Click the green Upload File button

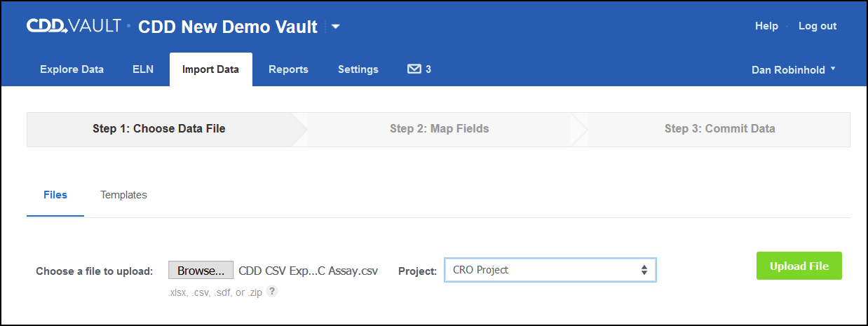click(799, 266)
